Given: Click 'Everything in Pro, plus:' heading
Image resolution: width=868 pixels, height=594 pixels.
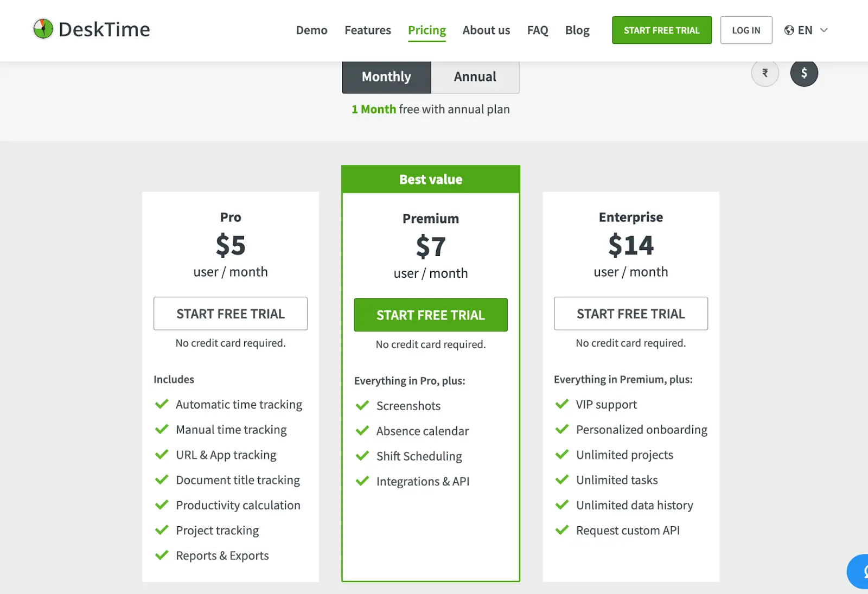Looking at the screenshot, I should coord(410,381).
